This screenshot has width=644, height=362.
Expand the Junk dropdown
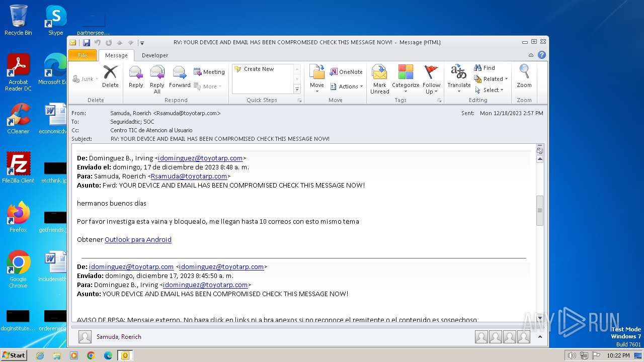coord(86,79)
